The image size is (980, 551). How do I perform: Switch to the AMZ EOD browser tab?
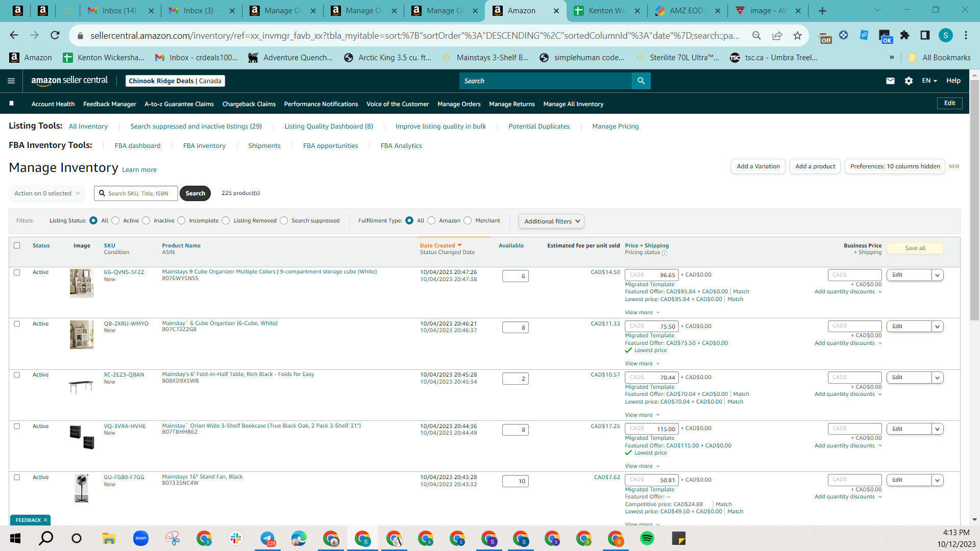687,11
